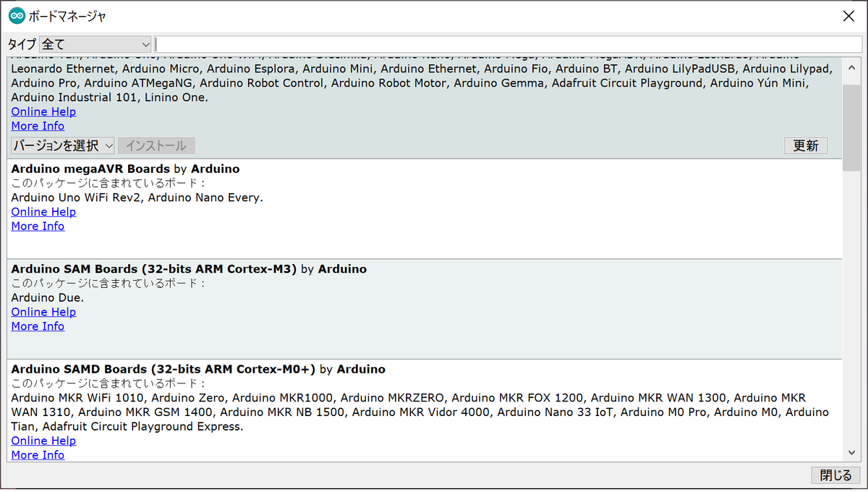Open More Info for Arduino megaAVR Boards
Screen dimensions: 868x492
click(38, 226)
